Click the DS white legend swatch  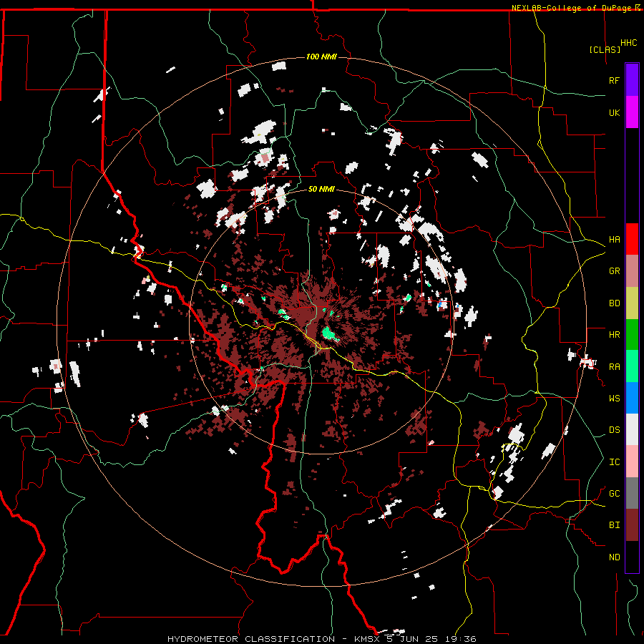632,429
